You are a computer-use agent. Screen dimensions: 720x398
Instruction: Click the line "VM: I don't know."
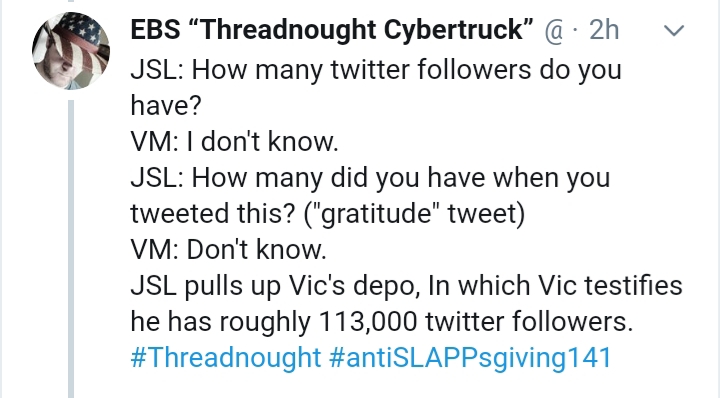click(234, 141)
